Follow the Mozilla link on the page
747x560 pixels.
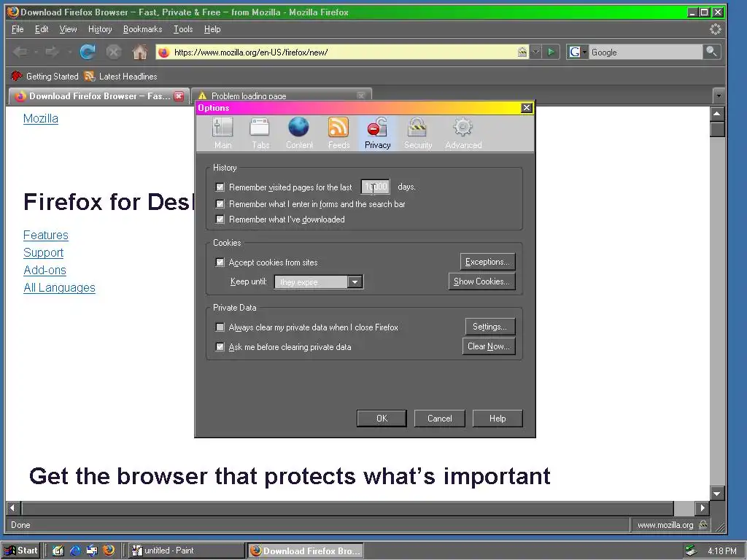tap(41, 119)
